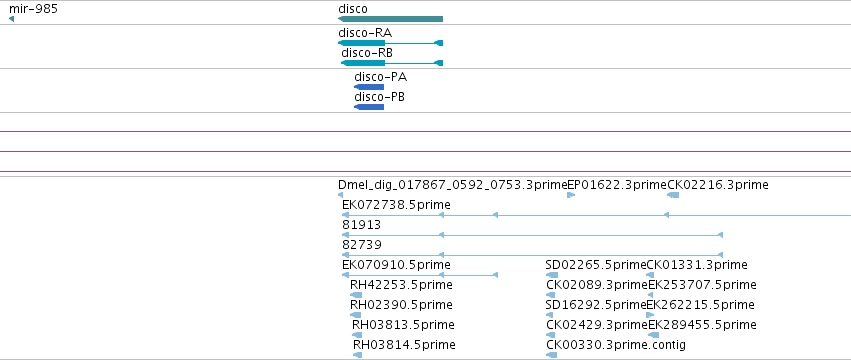The image size is (851, 360).
Task: Open the mir-985 label
Action: click(x=34, y=9)
